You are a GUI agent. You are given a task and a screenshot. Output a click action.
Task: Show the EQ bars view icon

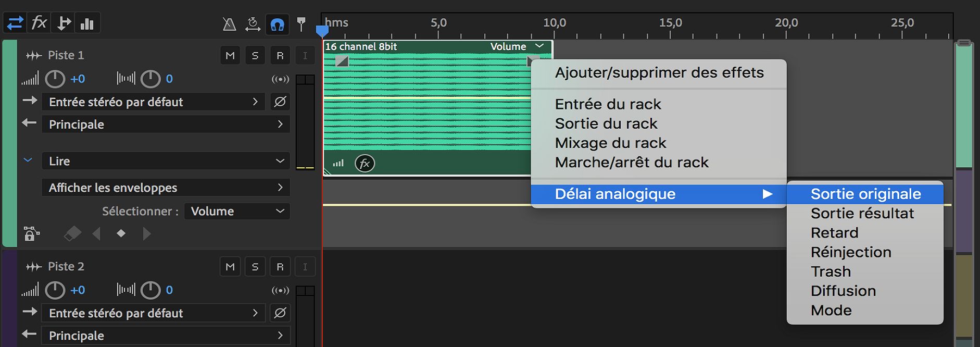[x=87, y=23]
